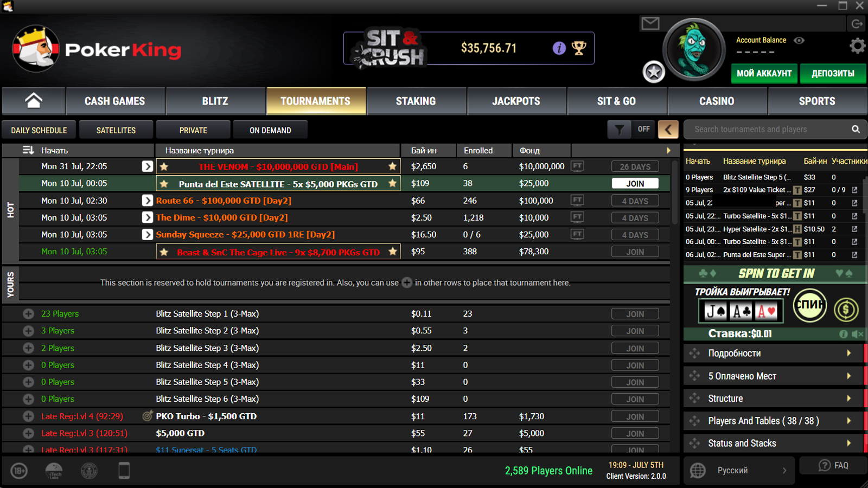
Task: Click the home lobby icon
Action: [x=34, y=101]
